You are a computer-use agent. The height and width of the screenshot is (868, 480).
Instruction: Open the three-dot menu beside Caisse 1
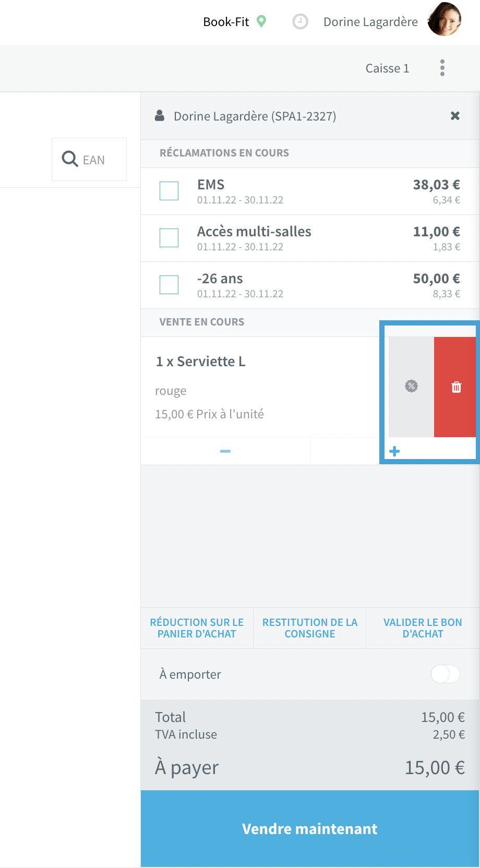click(442, 68)
